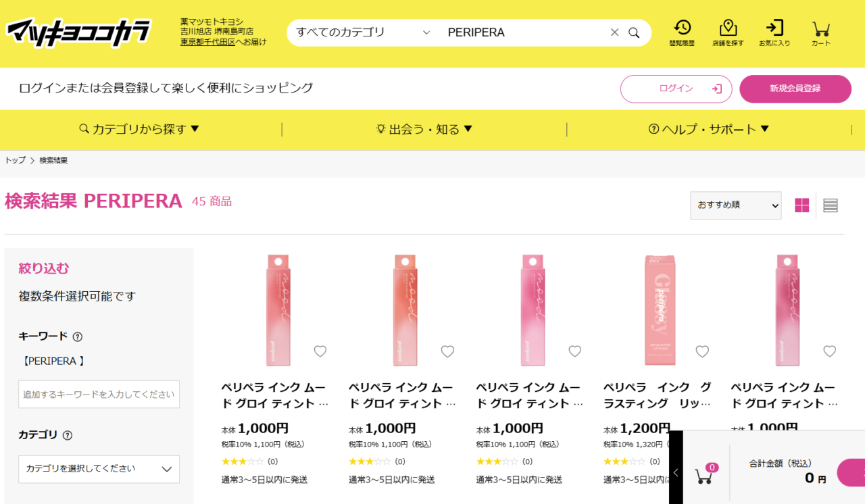Image resolution: width=865 pixels, height=504 pixels.
Task: Open the Glasting lip product image
Action: point(660,310)
